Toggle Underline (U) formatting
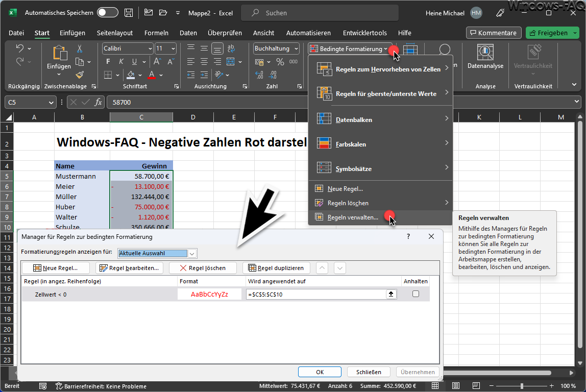The width and height of the screenshot is (586, 392). [134, 62]
